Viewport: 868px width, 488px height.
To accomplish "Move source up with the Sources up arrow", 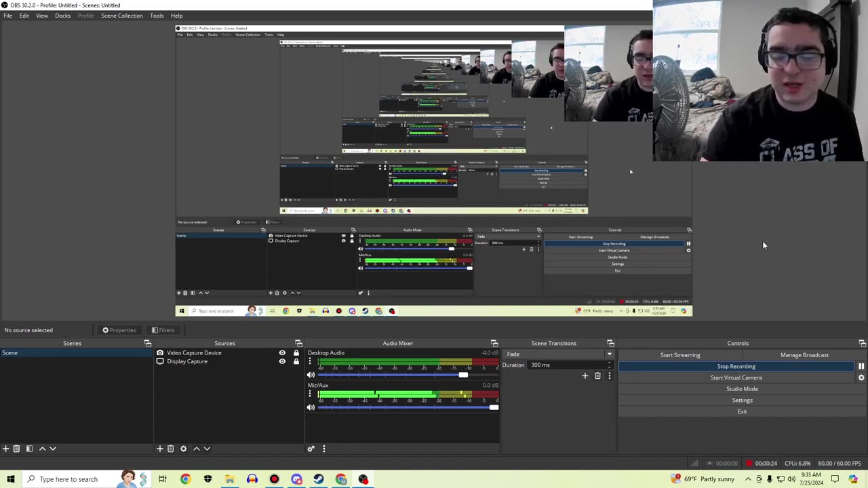I will (x=197, y=449).
